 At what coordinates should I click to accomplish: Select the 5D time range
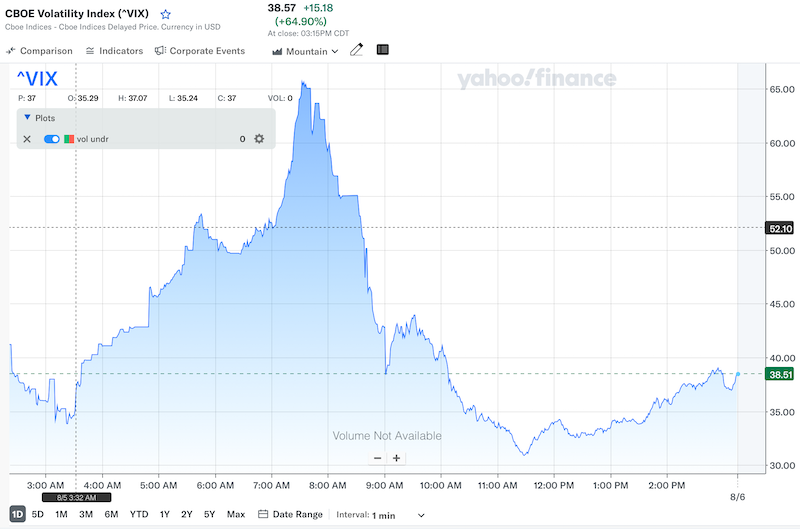pyautogui.click(x=38, y=514)
